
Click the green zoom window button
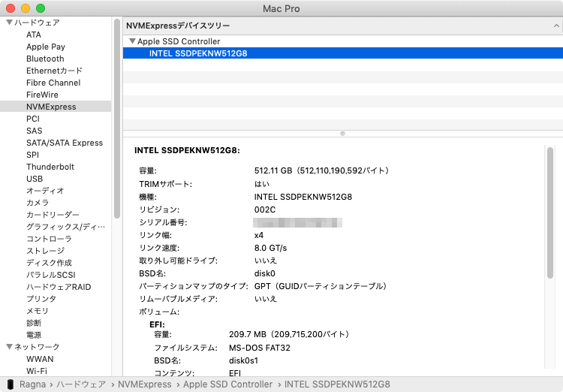41,8
